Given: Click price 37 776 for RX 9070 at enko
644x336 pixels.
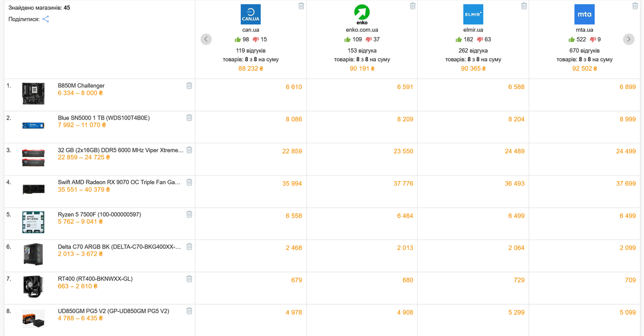Looking at the screenshot, I should (x=404, y=184).
